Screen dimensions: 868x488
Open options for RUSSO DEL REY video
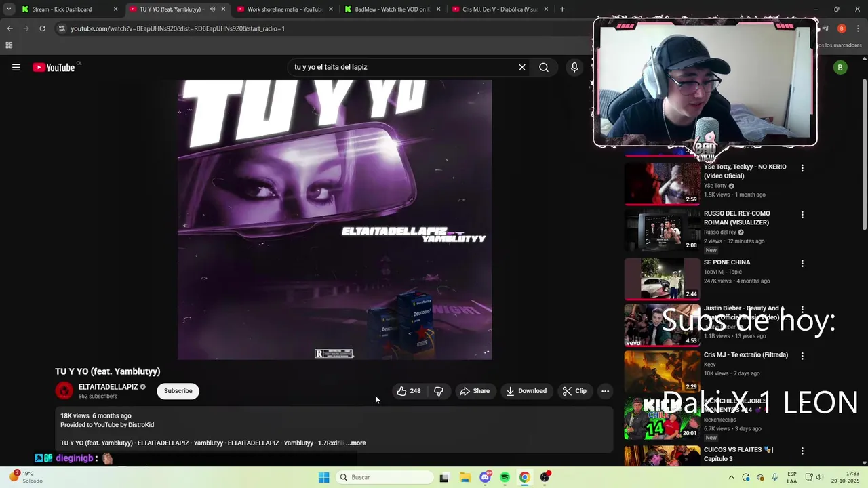pos(802,215)
